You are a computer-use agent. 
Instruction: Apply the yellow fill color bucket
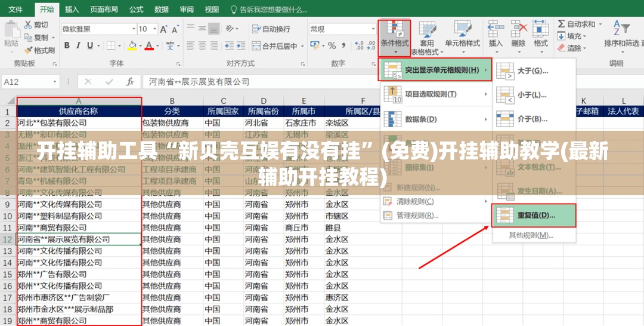(x=132, y=45)
